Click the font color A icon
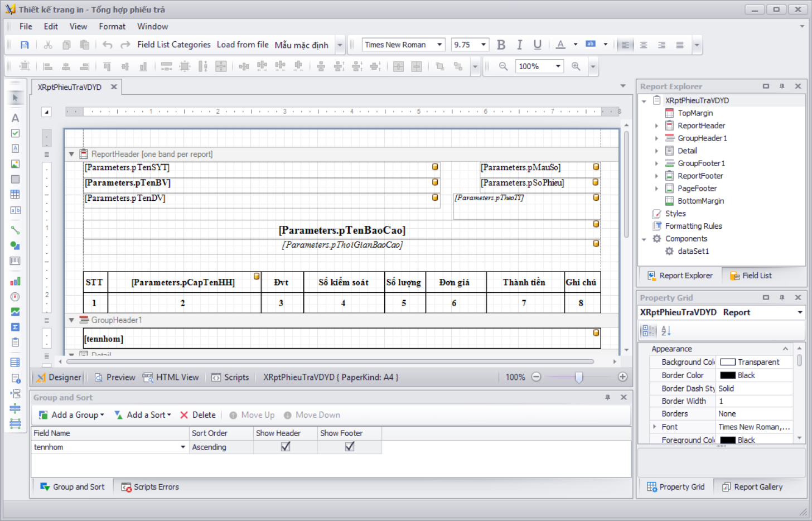Image resolution: width=812 pixels, height=521 pixels. [561, 45]
